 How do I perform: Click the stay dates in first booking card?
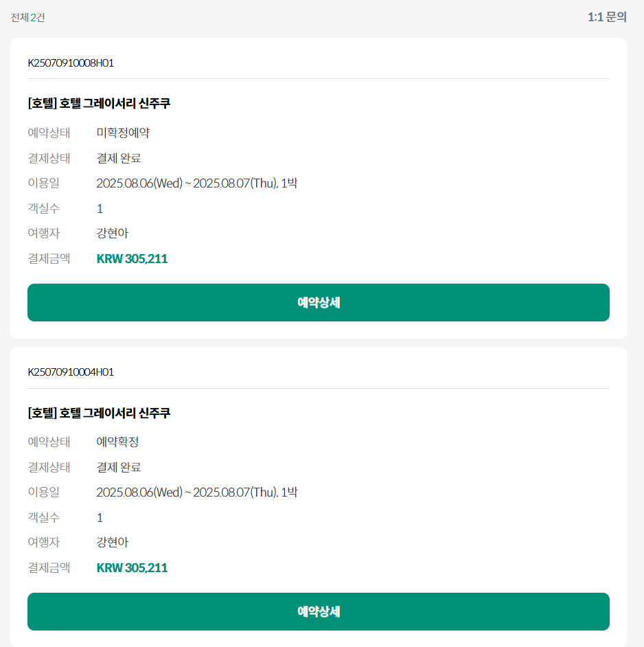coord(196,183)
